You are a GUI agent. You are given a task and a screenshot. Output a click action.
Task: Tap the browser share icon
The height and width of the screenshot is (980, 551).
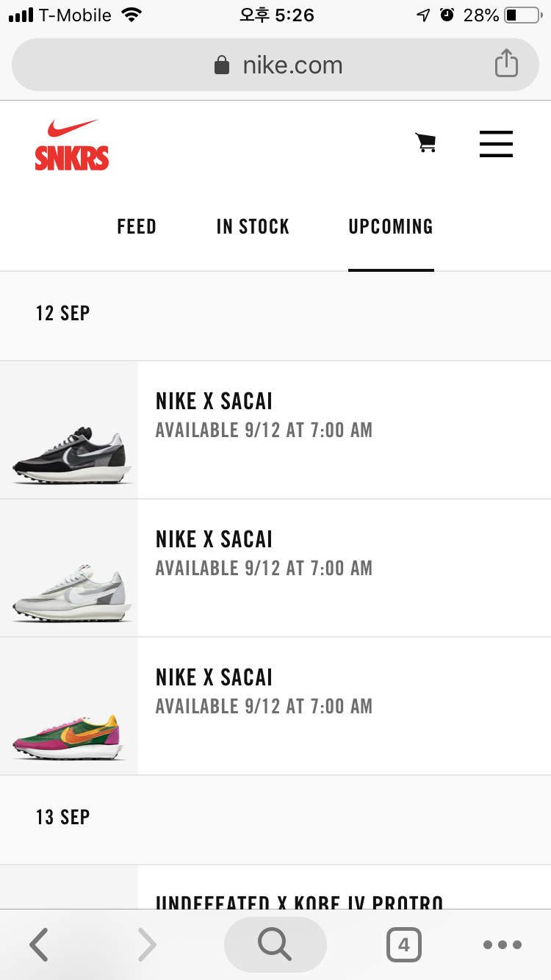pyautogui.click(x=506, y=64)
